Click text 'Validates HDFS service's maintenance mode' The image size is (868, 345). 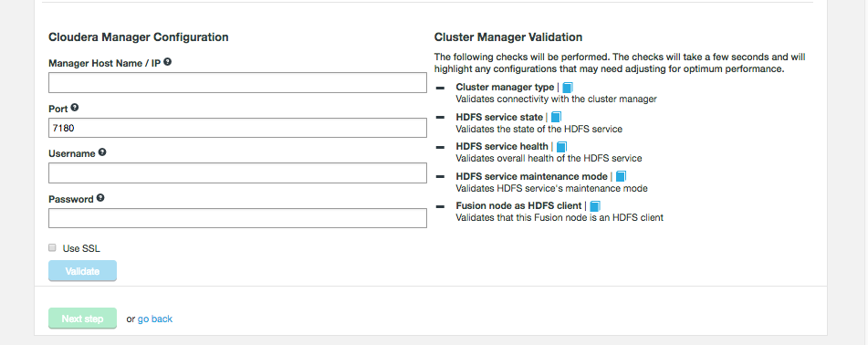(551, 188)
